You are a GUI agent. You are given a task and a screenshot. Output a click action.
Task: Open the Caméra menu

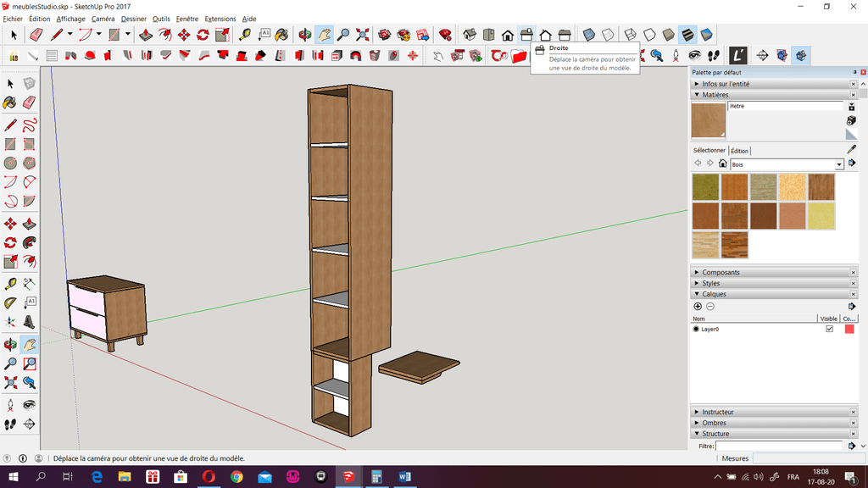point(103,19)
